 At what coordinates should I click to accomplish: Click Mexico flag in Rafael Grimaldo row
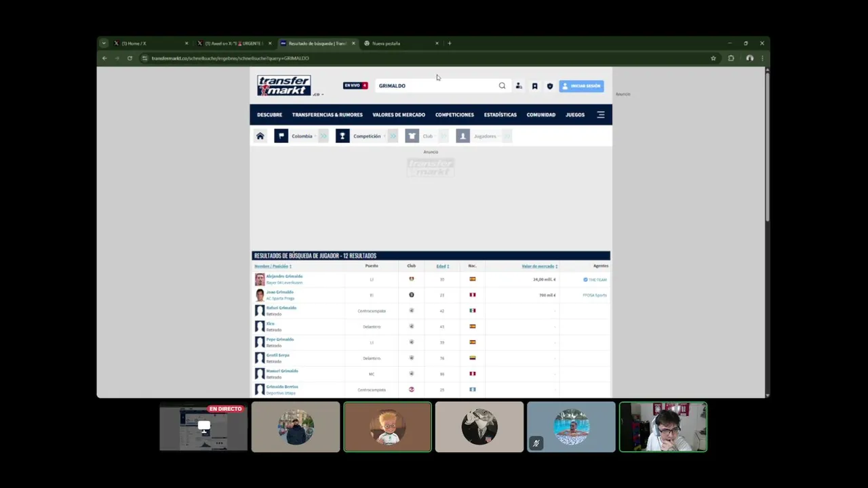pyautogui.click(x=473, y=310)
